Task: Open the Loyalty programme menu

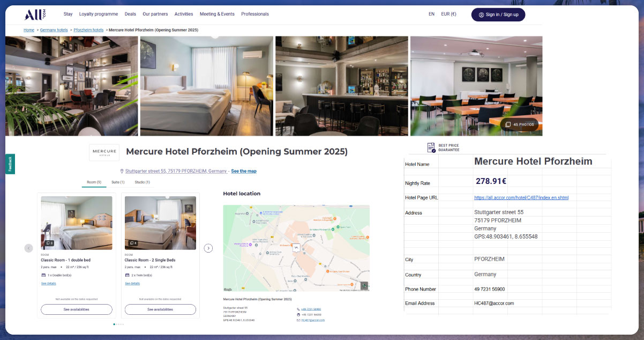Action: pos(99,14)
